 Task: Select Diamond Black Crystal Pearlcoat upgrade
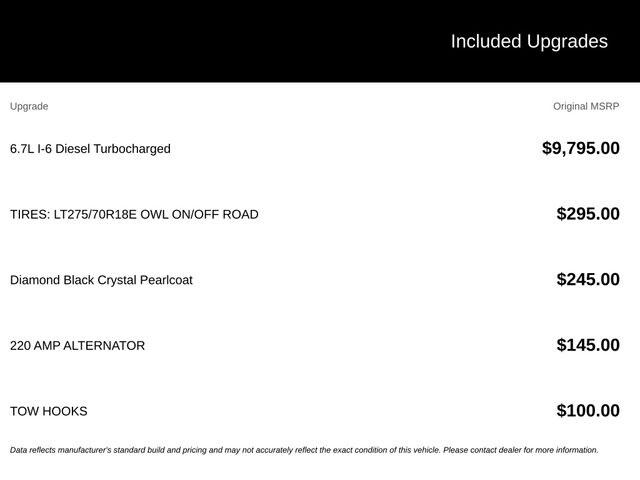[x=101, y=280]
